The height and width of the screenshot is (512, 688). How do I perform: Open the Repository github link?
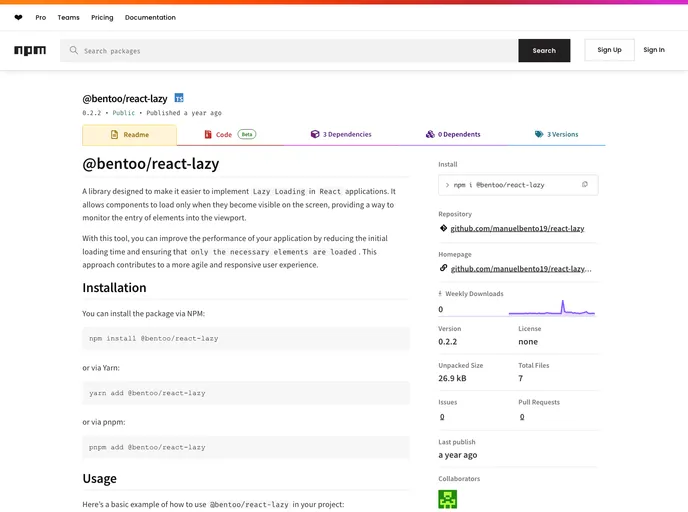(x=517, y=228)
